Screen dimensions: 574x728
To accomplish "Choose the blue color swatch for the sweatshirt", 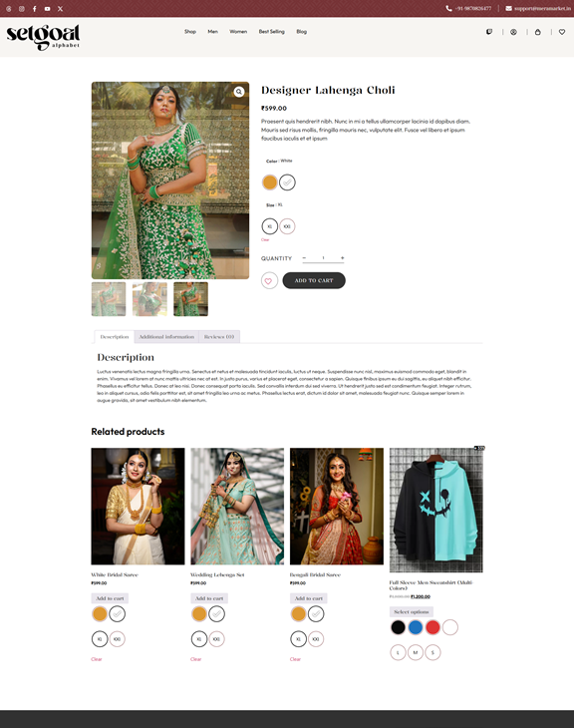I will pos(416,627).
